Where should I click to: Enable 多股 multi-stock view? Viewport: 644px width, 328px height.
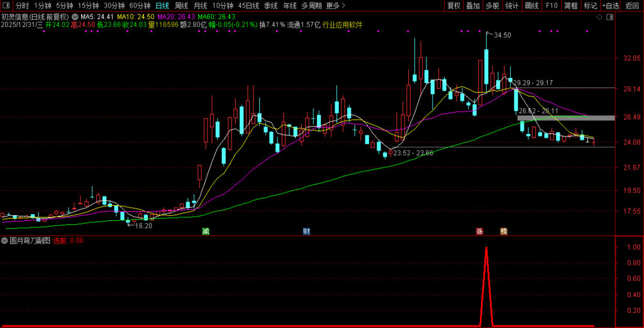[492, 6]
